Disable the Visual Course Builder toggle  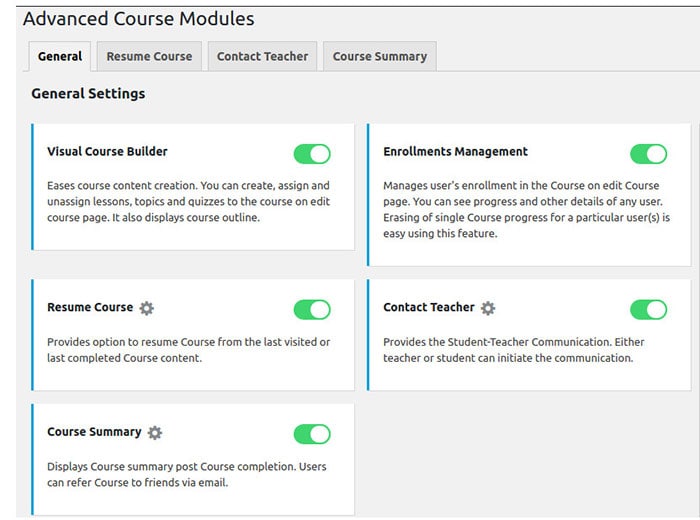[x=312, y=154]
